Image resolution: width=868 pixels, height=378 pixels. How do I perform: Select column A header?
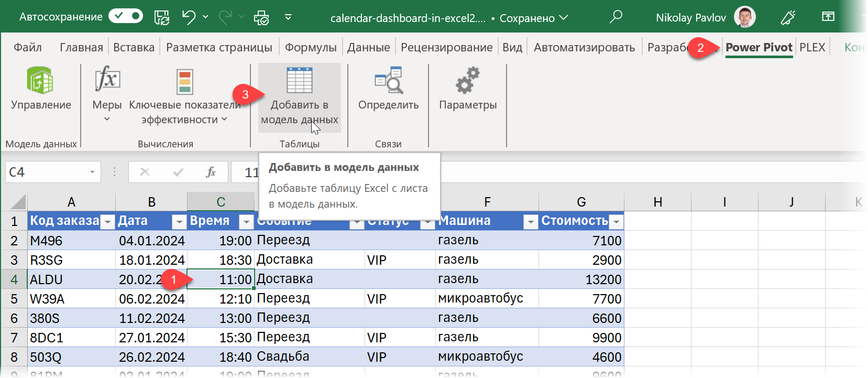(71, 202)
